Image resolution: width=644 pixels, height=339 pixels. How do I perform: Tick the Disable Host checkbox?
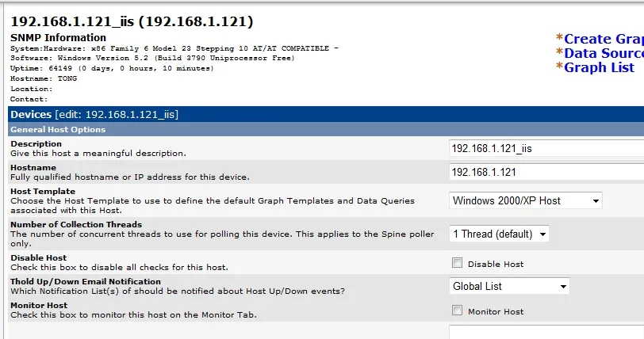457,263
